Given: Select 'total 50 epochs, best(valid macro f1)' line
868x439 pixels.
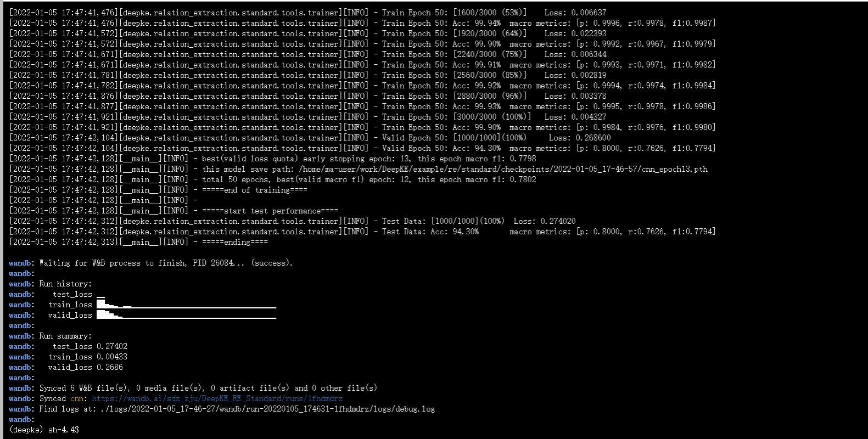Looking at the screenshot, I should point(272,179).
